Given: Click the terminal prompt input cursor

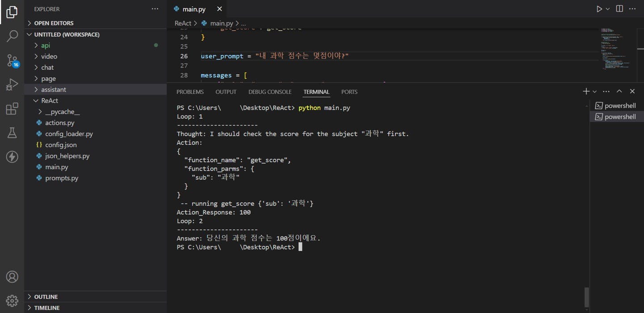Looking at the screenshot, I should [x=301, y=247].
